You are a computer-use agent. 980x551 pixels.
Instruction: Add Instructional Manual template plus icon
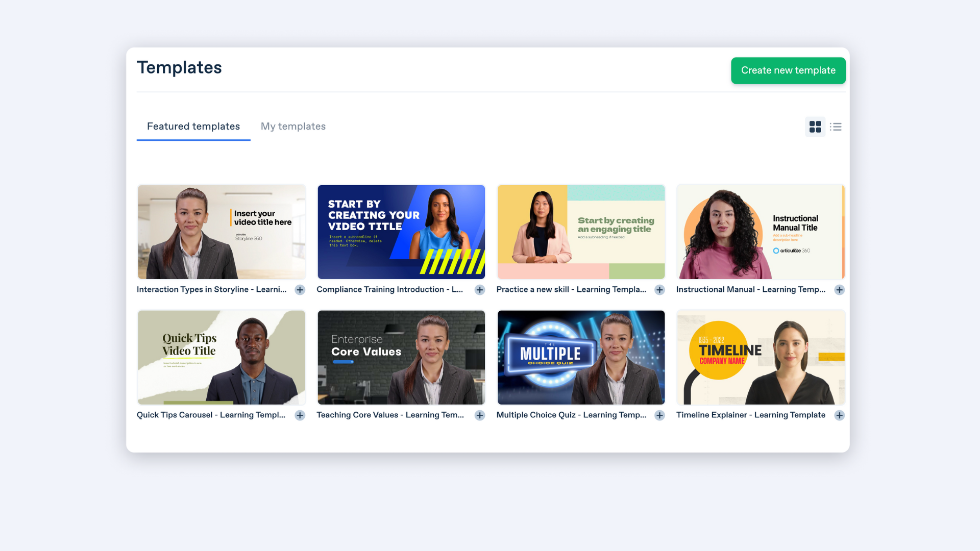(840, 290)
